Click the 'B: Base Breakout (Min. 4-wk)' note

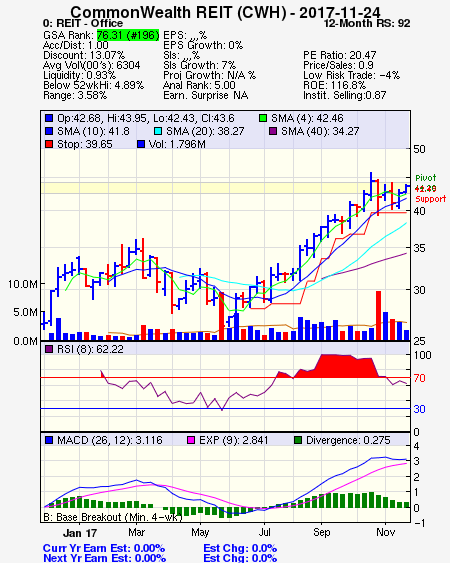pyautogui.click(x=113, y=517)
